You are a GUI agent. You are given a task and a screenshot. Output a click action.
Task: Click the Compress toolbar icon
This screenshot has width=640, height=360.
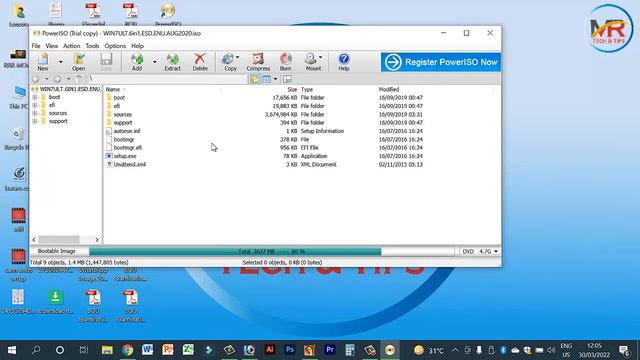(x=258, y=62)
